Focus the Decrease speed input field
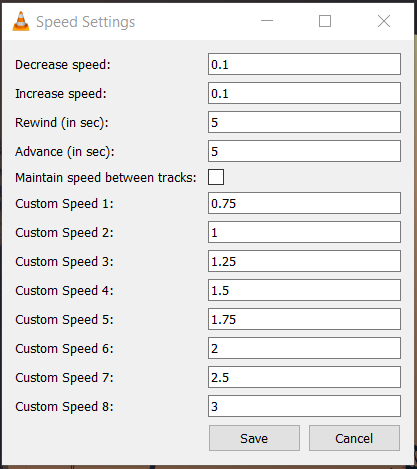The height and width of the screenshot is (469, 417). click(x=304, y=64)
